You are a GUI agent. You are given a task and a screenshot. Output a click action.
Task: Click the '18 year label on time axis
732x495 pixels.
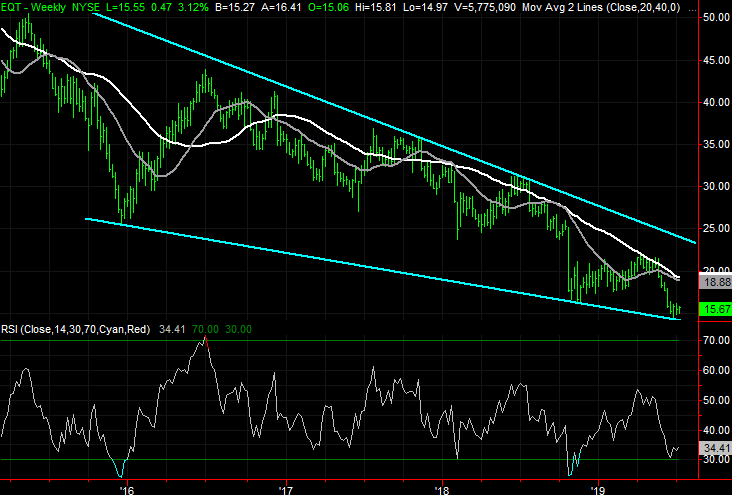(441, 490)
